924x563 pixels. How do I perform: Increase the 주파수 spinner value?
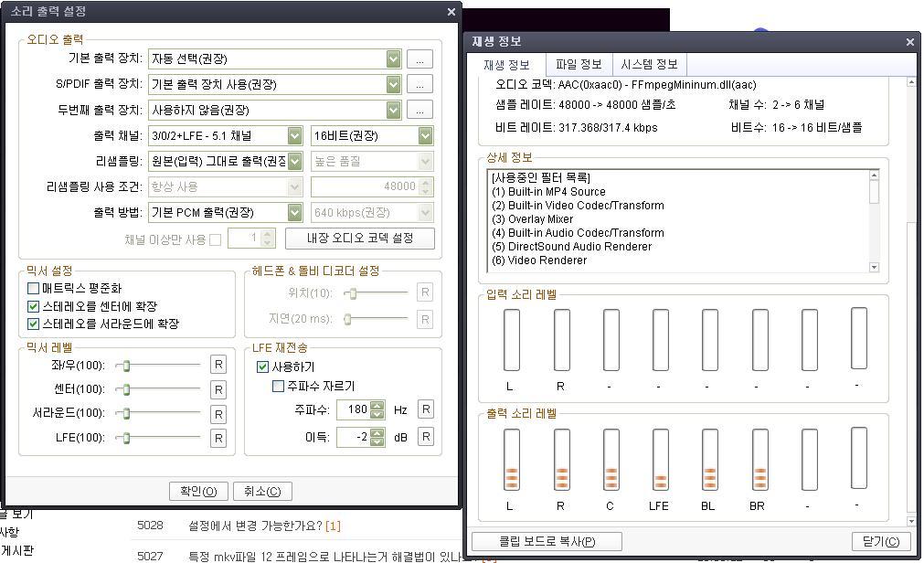coord(377,405)
